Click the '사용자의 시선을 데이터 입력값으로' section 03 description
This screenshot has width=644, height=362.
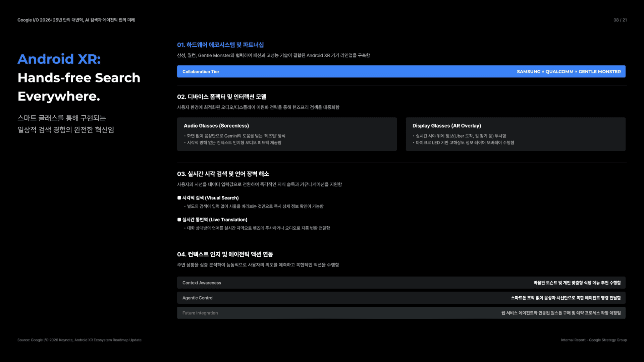pyautogui.click(x=259, y=185)
